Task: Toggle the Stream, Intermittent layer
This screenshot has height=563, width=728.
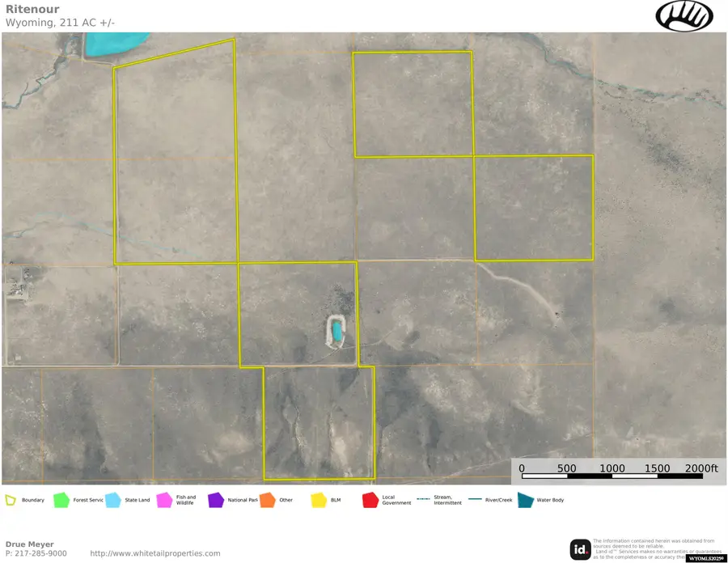Action: pos(424,500)
